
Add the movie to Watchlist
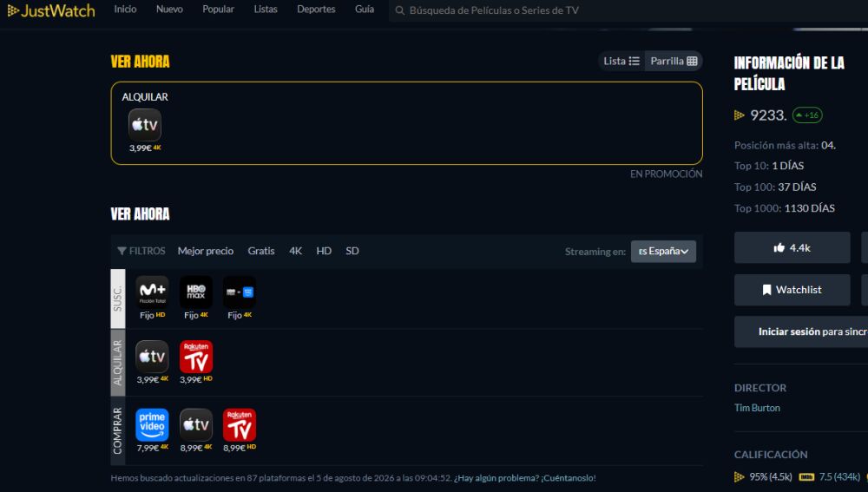(792, 290)
